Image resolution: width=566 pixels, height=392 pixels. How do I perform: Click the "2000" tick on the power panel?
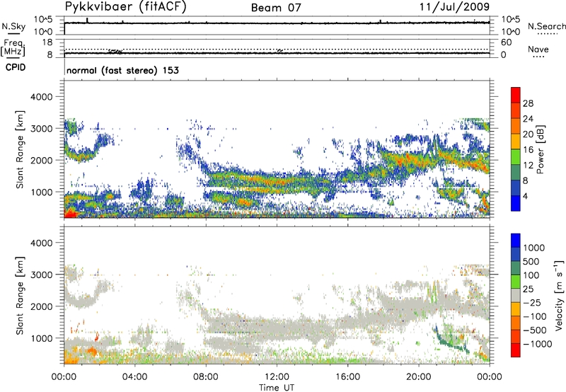(x=41, y=160)
